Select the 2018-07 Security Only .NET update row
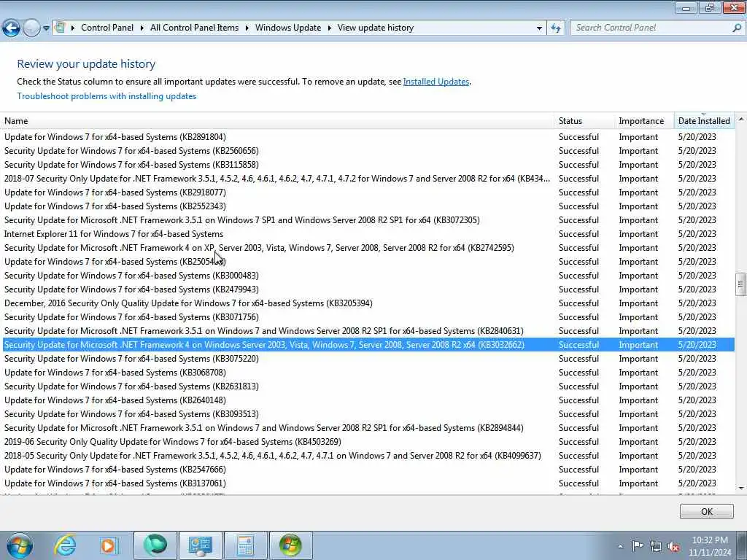 pos(368,179)
